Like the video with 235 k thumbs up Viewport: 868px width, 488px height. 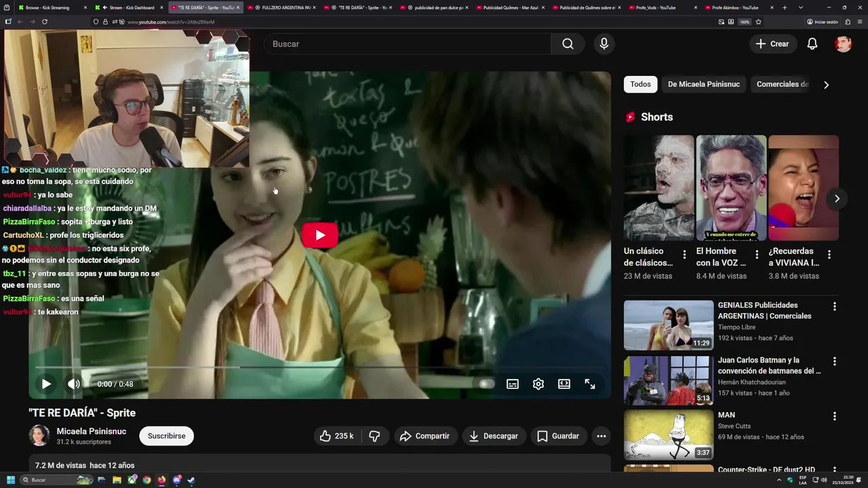tap(337, 436)
